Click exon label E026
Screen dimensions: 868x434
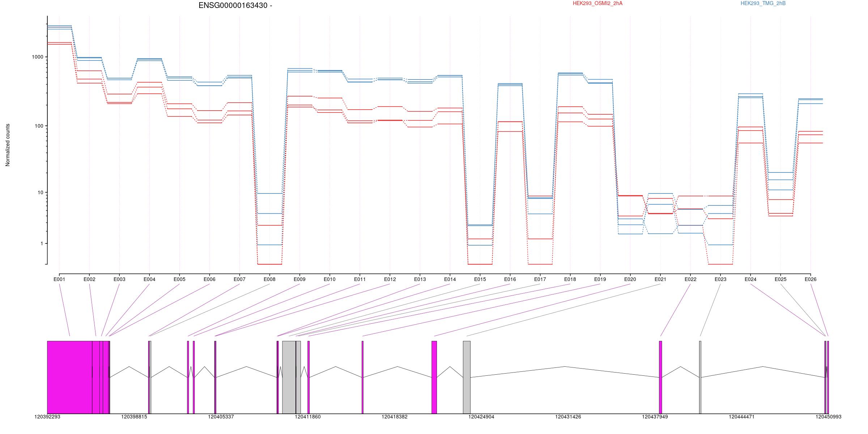point(810,279)
